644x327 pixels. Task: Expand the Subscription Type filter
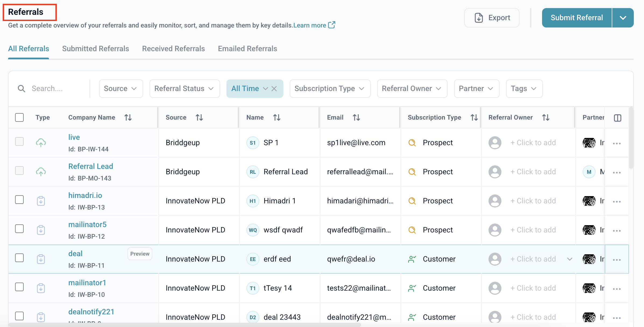[330, 89]
